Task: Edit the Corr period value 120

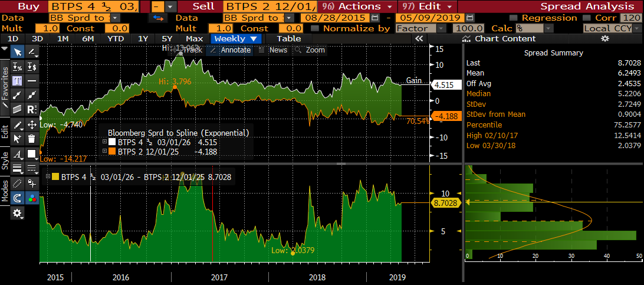Action: click(630, 18)
